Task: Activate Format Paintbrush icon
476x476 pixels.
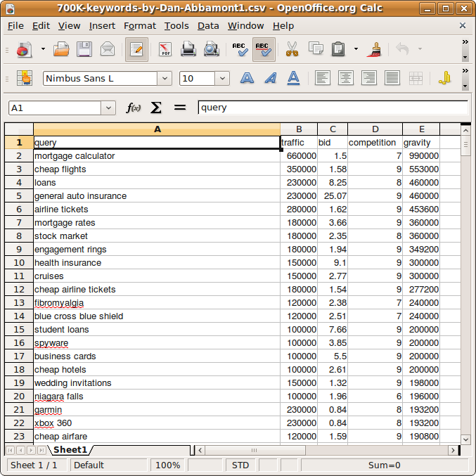Action: pyautogui.click(x=375, y=49)
